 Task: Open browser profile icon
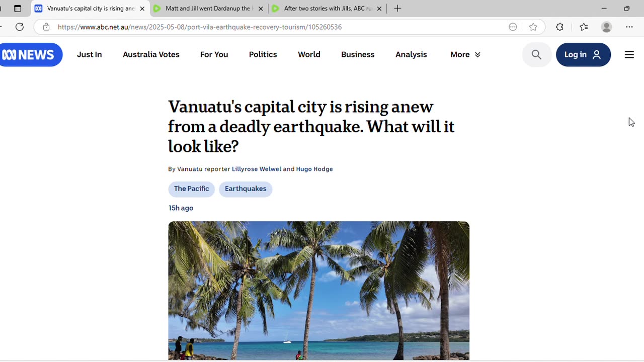click(x=606, y=27)
